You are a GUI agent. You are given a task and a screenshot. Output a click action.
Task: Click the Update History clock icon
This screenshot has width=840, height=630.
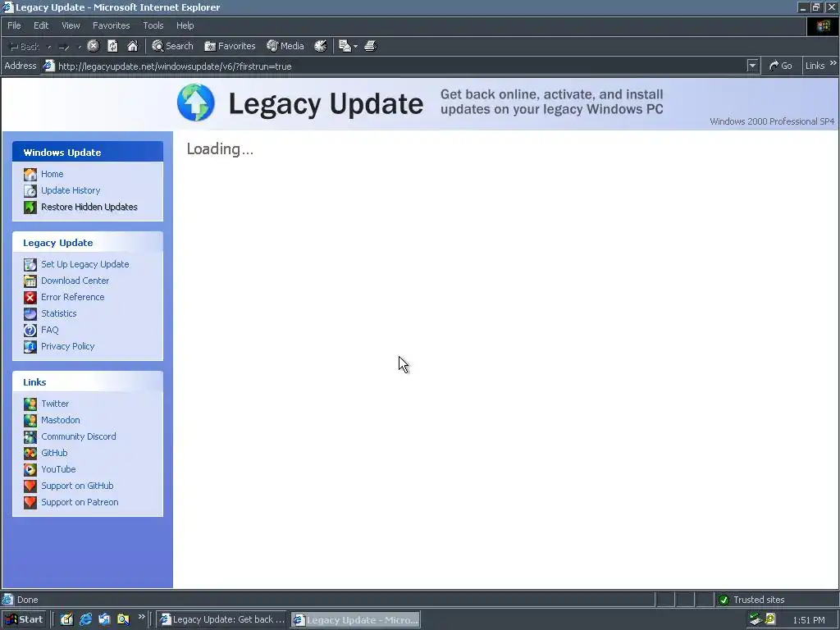[30, 190]
